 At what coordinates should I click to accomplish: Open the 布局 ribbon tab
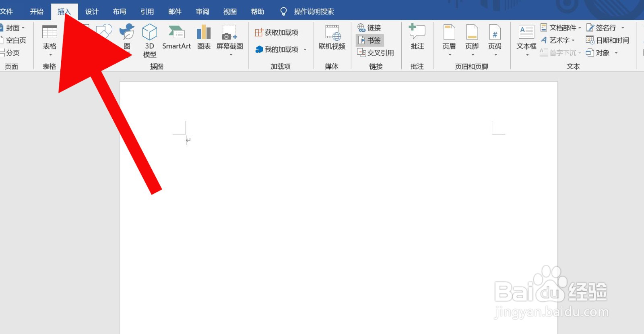tap(120, 12)
